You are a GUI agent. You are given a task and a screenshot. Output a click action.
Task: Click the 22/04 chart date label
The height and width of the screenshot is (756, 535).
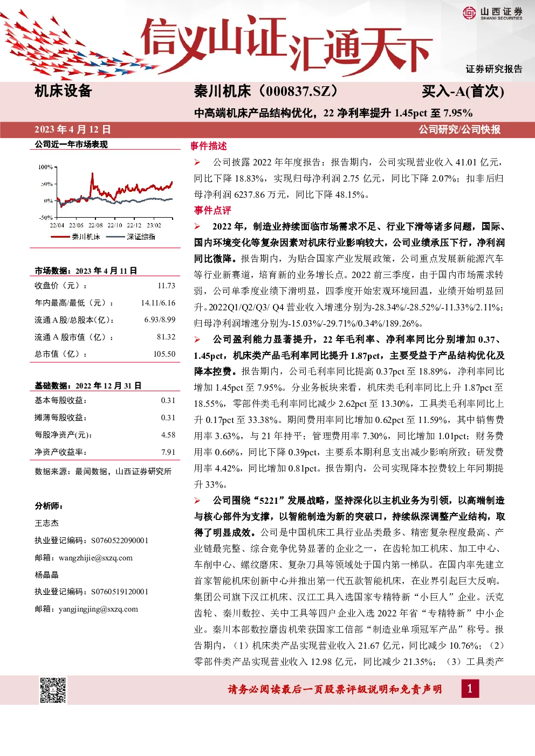click(57, 225)
